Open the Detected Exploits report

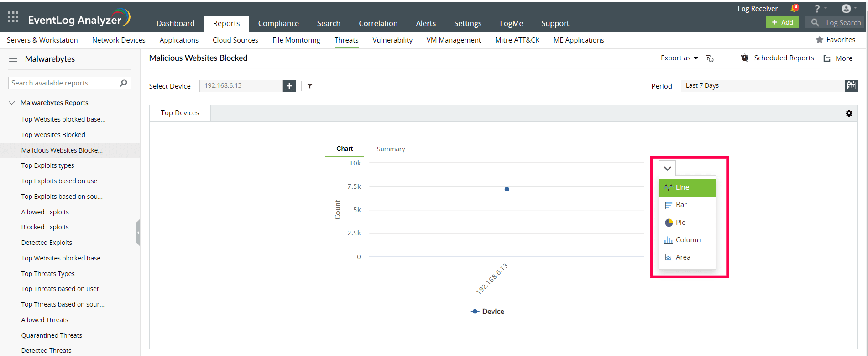[x=47, y=243]
